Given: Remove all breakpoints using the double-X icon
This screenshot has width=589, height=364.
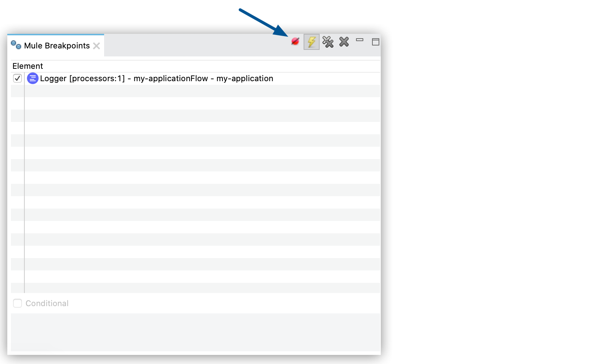Looking at the screenshot, I should (328, 42).
